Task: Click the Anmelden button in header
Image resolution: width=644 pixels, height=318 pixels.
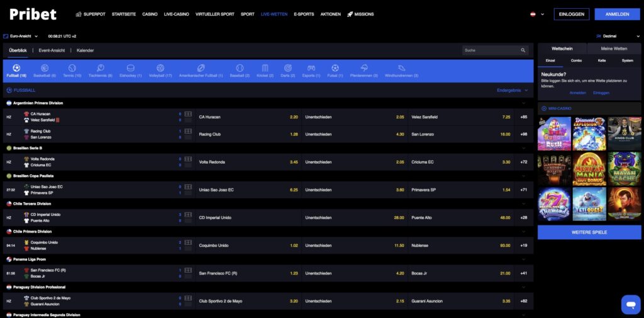Action: pos(618,14)
